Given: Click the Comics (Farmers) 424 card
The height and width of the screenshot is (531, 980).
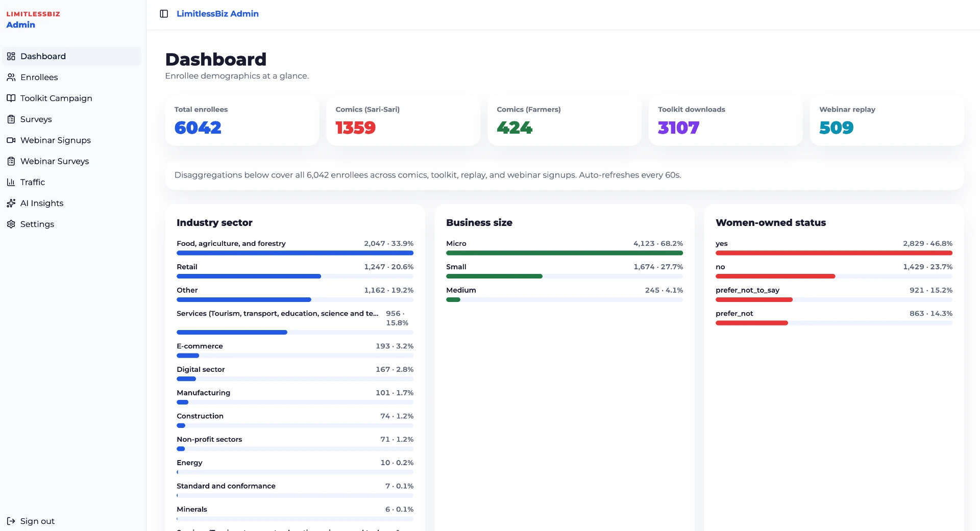Looking at the screenshot, I should [x=565, y=121].
